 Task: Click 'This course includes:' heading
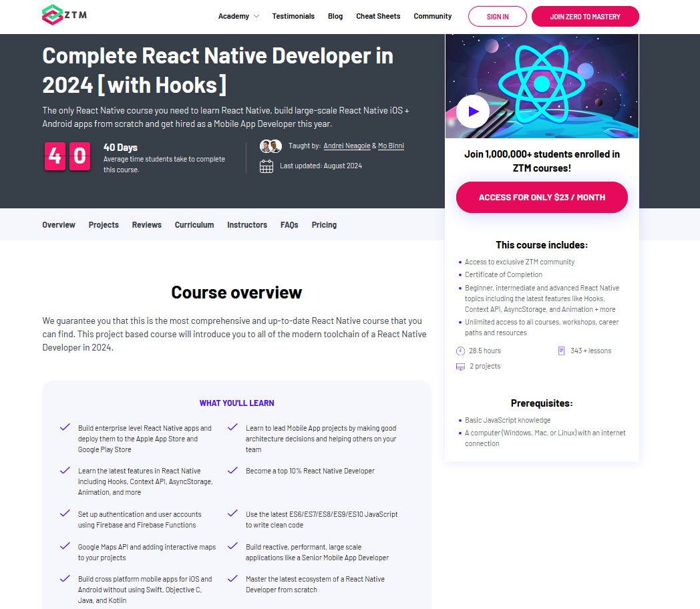click(x=542, y=245)
